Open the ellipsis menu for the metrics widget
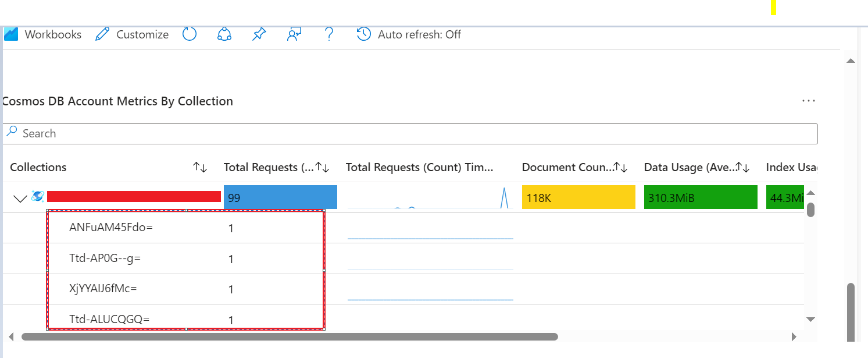This screenshot has height=358, width=868. 809,101
